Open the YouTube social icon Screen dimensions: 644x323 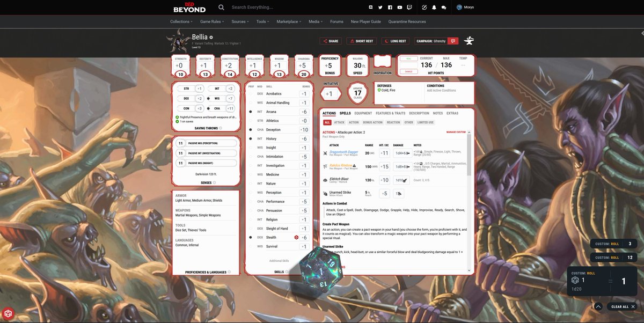[x=400, y=8]
